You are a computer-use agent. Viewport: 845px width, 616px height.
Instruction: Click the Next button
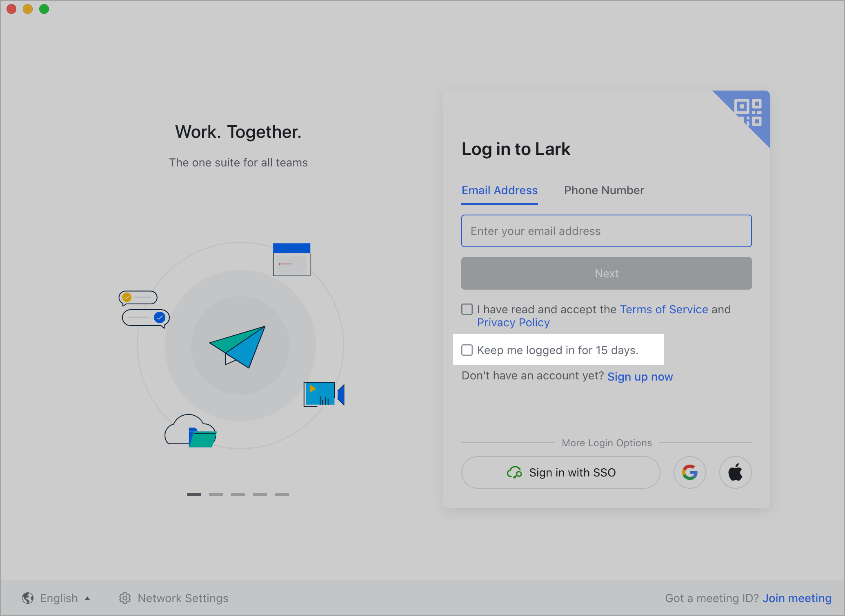(x=607, y=273)
